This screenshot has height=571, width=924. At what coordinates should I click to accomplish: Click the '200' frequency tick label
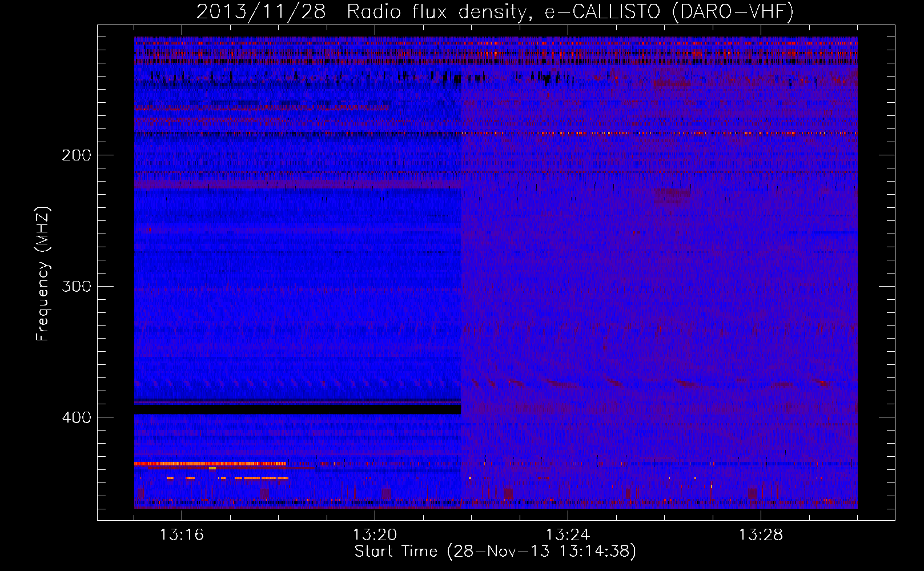point(77,155)
